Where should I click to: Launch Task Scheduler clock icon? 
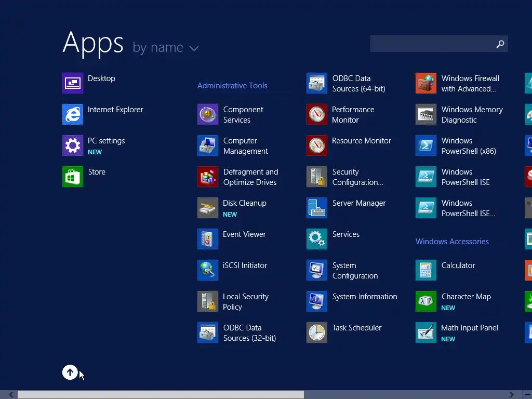pyautogui.click(x=317, y=332)
